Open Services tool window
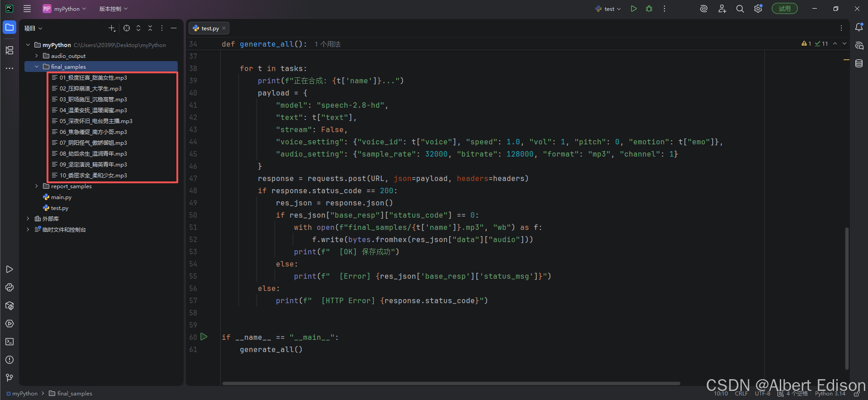 (x=9, y=324)
